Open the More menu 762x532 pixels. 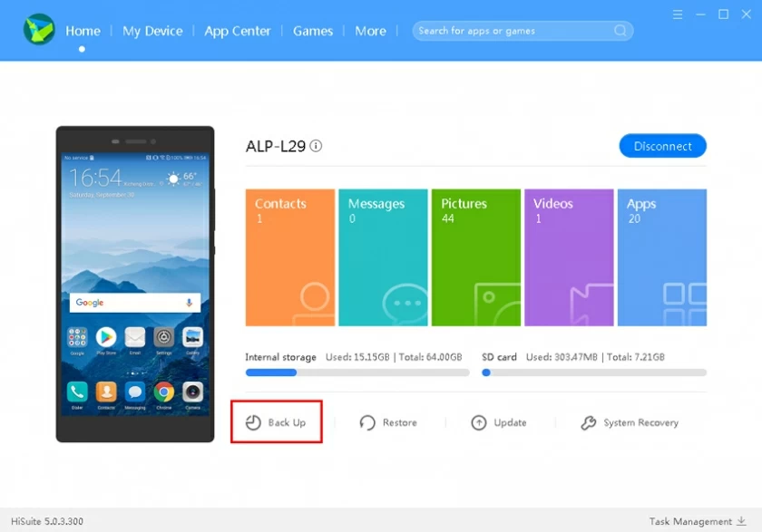(370, 31)
